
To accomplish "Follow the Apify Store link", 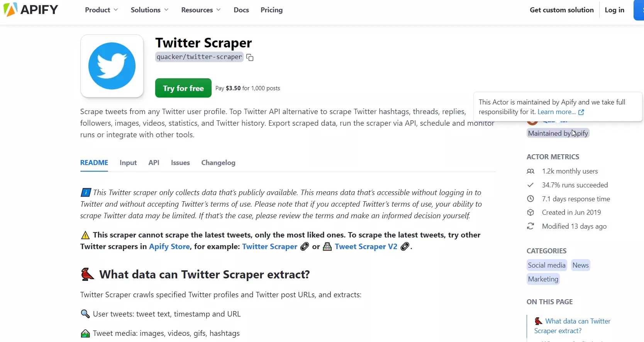I will coord(169,246).
